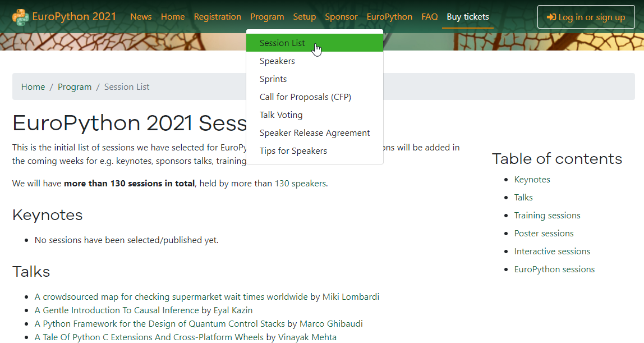Click speaker Miki Lombardi's name link

pyautogui.click(x=351, y=297)
